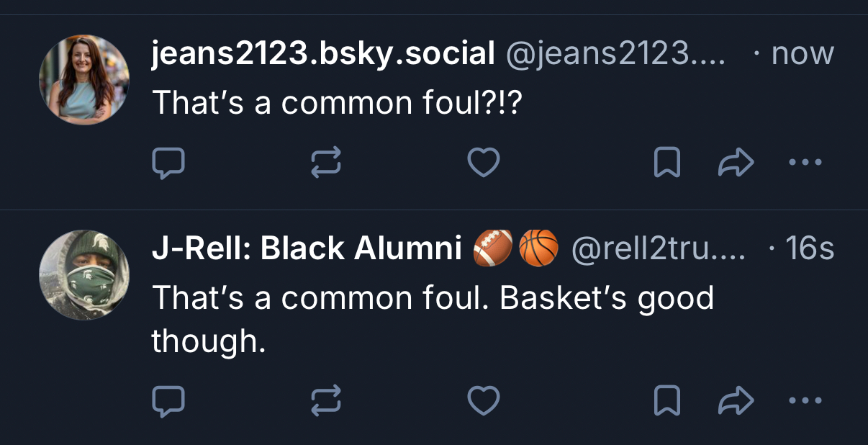The image size is (868, 445).
Task: Like J-Rell's "Basket's good though" post
Action: tap(484, 401)
